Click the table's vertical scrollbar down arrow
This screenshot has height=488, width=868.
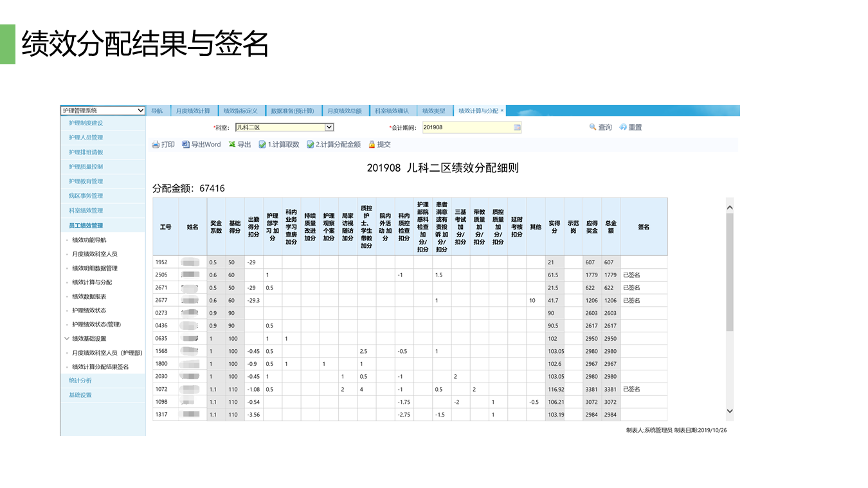click(730, 412)
